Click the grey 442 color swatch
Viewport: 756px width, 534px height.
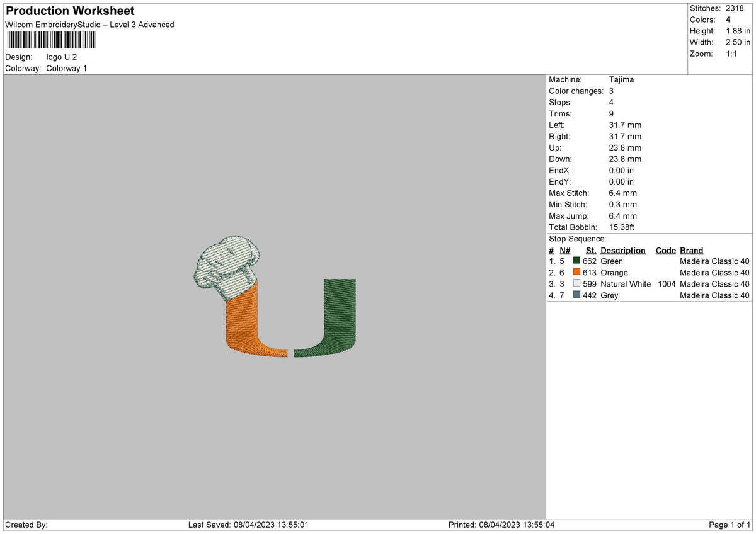coord(576,295)
